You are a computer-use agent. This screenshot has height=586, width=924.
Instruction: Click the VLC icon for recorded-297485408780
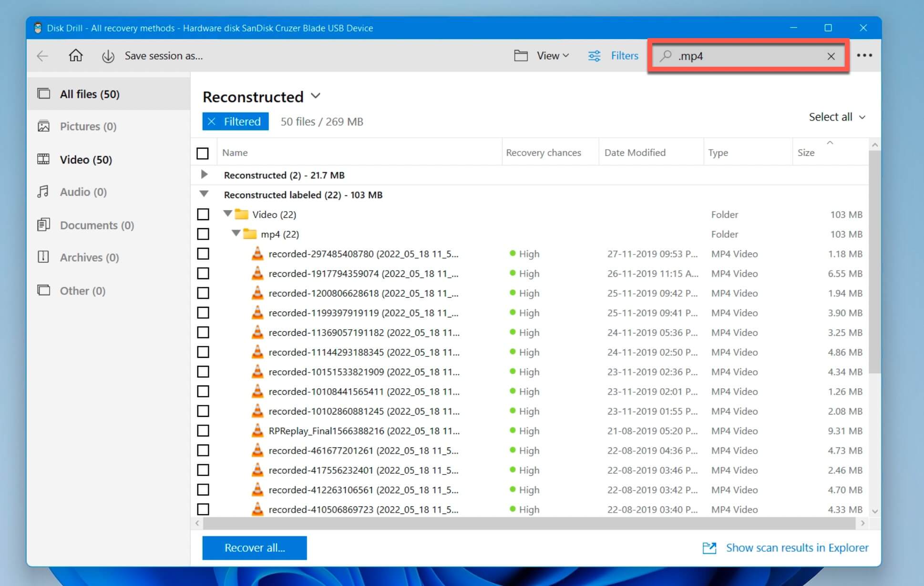[x=258, y=253]
